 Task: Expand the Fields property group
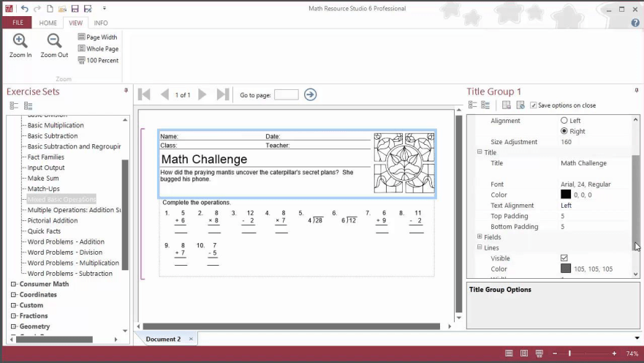pos(480,237)
